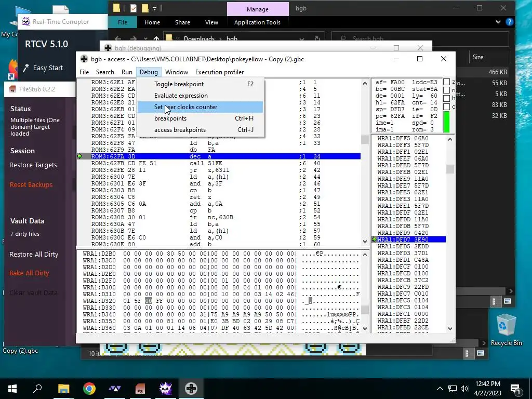Open the File menu in bgb debugger
Viewport: 532px width, 399px height.
[84, 72]
